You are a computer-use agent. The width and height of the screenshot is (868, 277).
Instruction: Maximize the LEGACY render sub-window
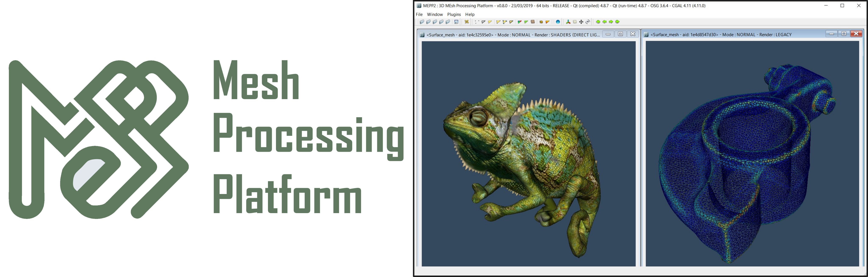(844, 34)
